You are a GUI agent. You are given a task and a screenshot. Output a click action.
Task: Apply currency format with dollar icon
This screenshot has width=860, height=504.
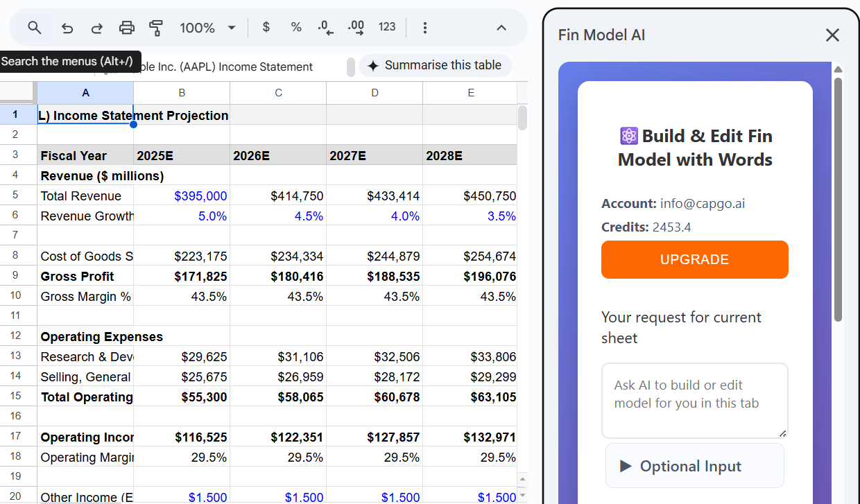click(x=266, y=27)
